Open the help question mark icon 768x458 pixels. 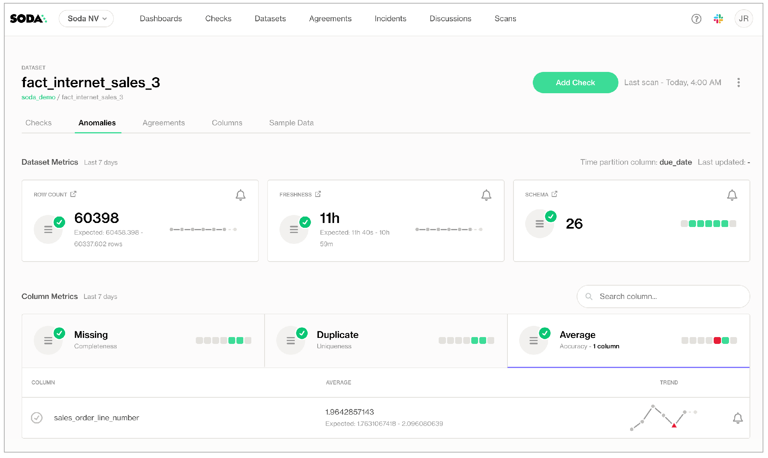pyautogui.click(x=696, y=19)
